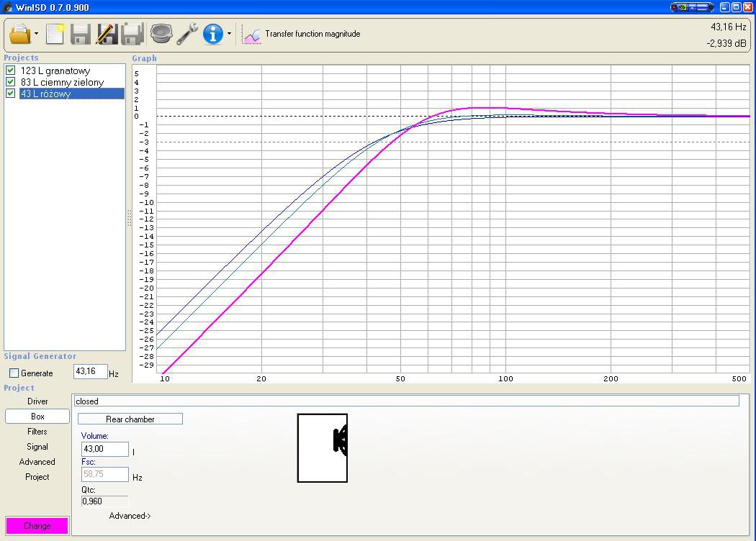
Task: Click the box type field showing closed
Action: pos(406,401)
